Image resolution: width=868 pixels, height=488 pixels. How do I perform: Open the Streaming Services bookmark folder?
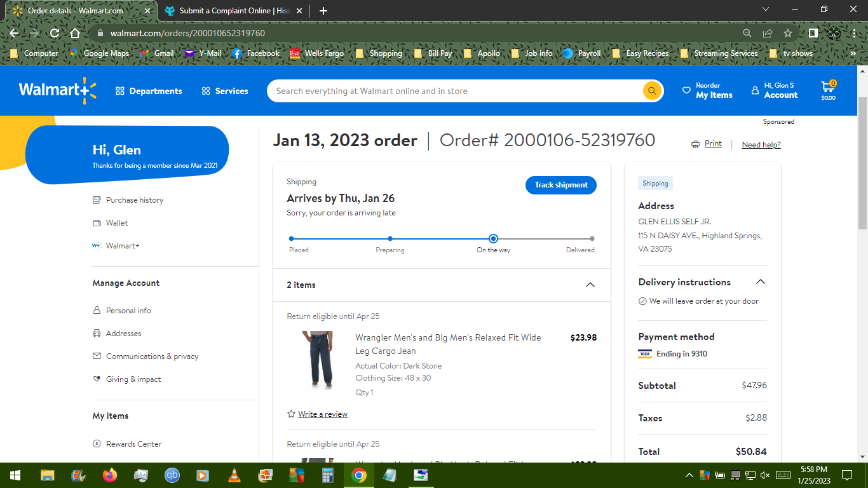719,53
